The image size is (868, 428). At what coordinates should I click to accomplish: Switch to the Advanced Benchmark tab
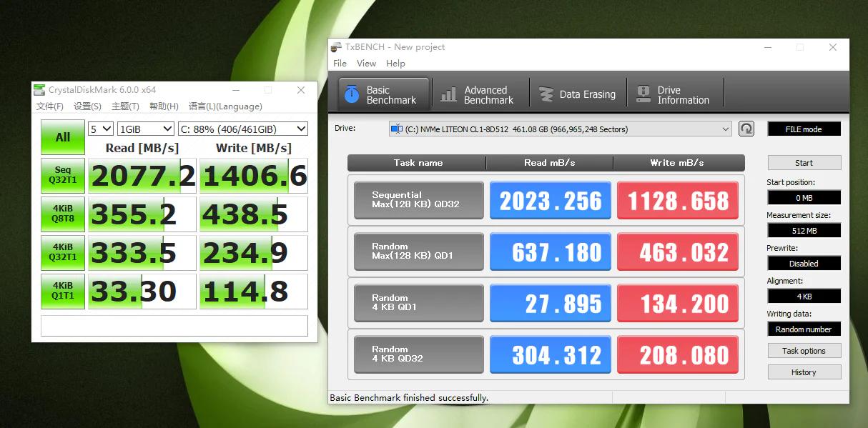tap(480, 94)
